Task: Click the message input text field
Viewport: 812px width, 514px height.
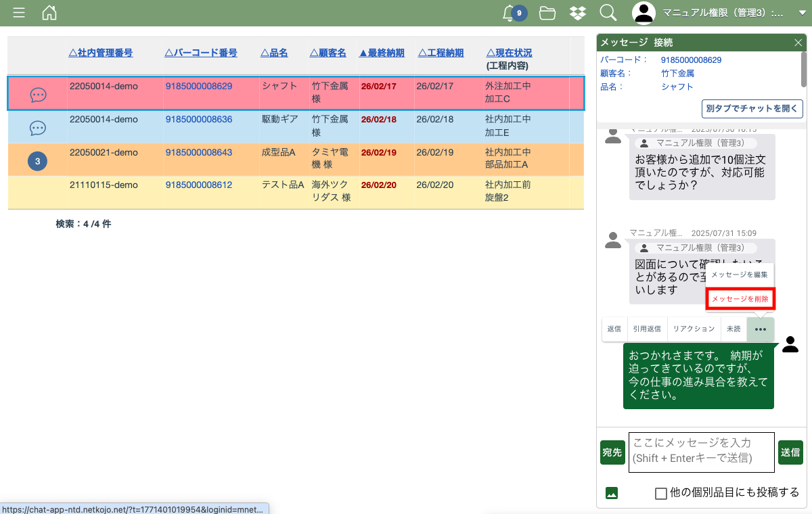Action: click(x=701, y=452)
